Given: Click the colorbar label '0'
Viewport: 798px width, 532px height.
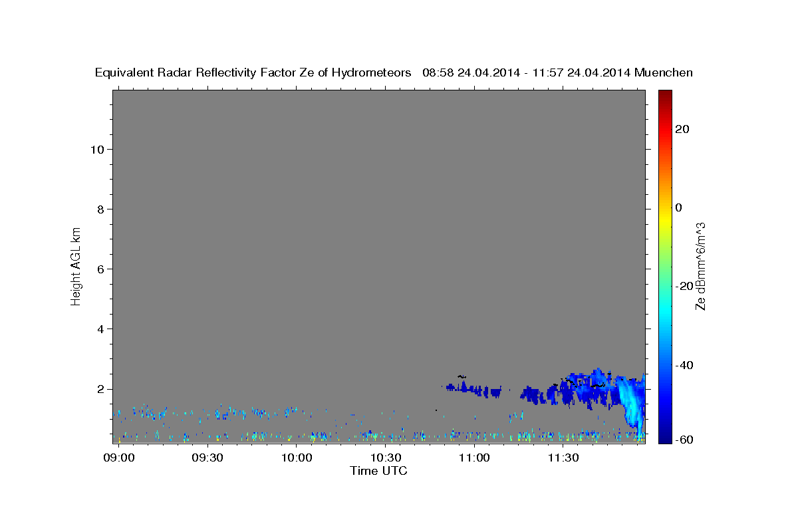Looking at the screenshot, I should coord(679,207).
